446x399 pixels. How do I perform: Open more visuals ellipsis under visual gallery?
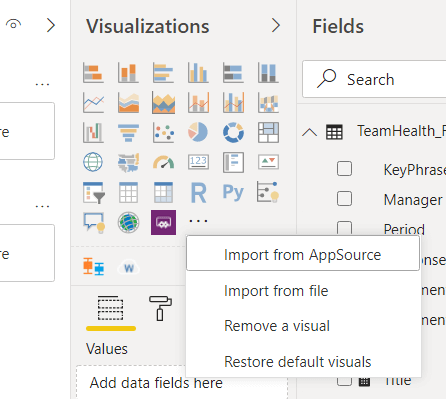point(198,221)
